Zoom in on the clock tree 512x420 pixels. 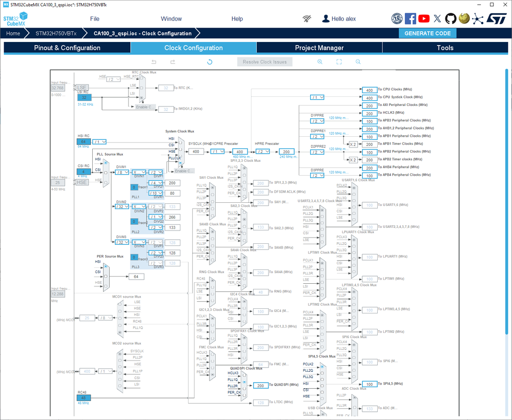320,61
